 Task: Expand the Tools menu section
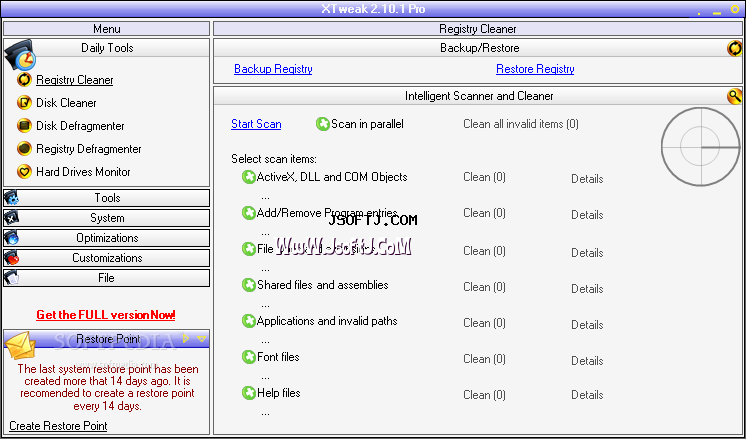pyautogui.click(x=107, y=198)
